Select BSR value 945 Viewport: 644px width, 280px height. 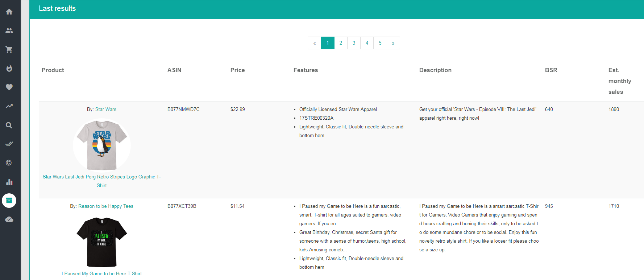[549, 206]
